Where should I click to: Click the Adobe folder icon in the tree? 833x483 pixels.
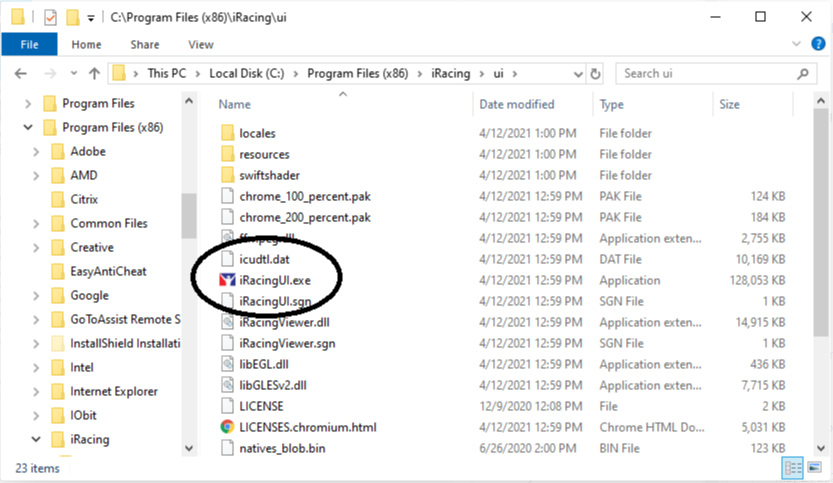[x=58, y=151]
